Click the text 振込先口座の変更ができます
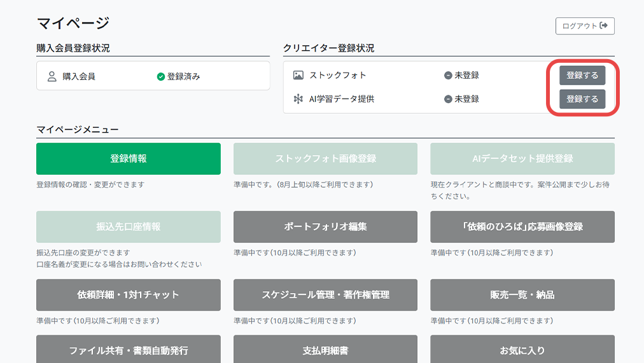The image size is (644, 363). click(83, 252)
